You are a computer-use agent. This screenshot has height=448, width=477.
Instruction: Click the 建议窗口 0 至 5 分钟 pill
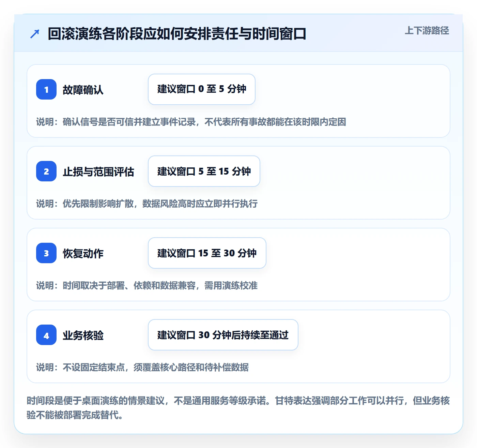202,89
